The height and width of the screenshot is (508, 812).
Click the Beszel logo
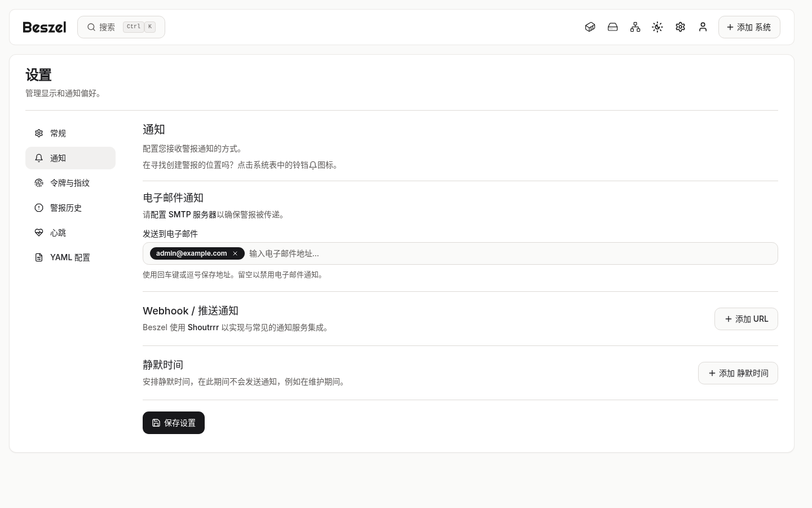pos(45,27)
